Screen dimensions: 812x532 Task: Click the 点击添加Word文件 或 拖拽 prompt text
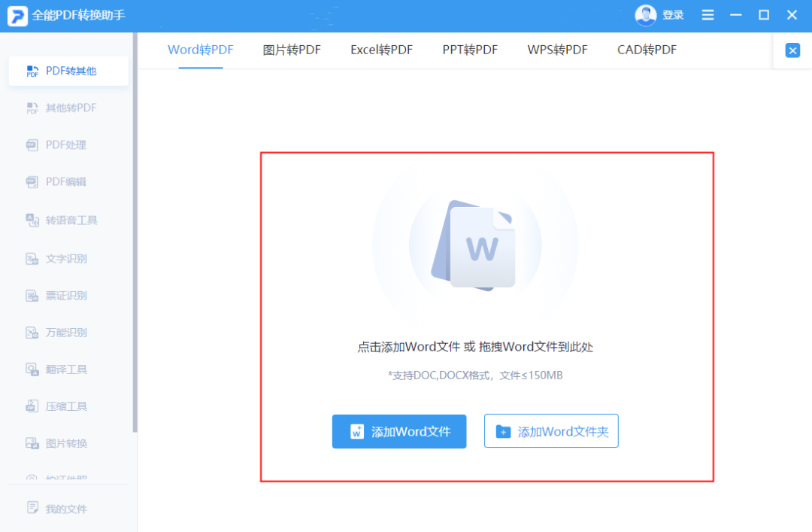[475, 347]
